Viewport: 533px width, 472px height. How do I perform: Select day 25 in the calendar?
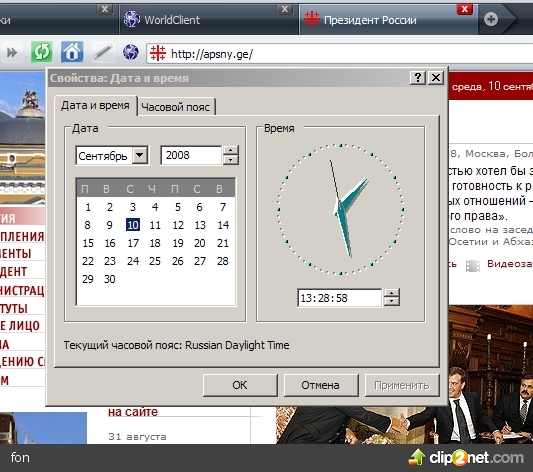(x=155, y=261)
